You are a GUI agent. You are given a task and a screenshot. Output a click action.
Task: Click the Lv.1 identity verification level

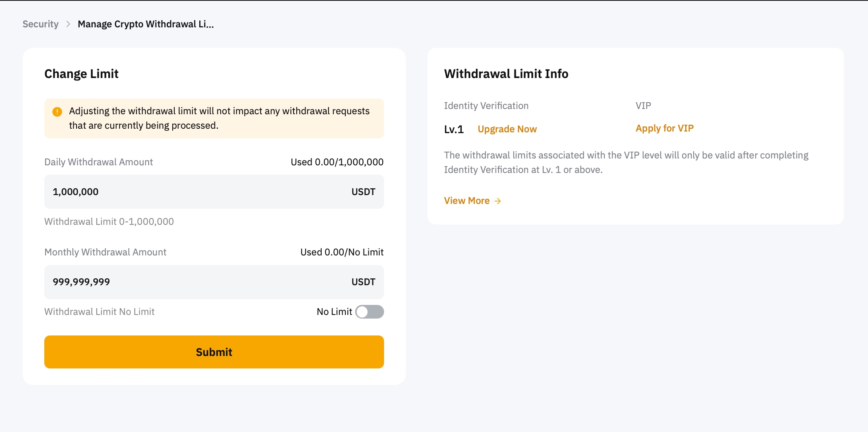[x=454, y=130]
